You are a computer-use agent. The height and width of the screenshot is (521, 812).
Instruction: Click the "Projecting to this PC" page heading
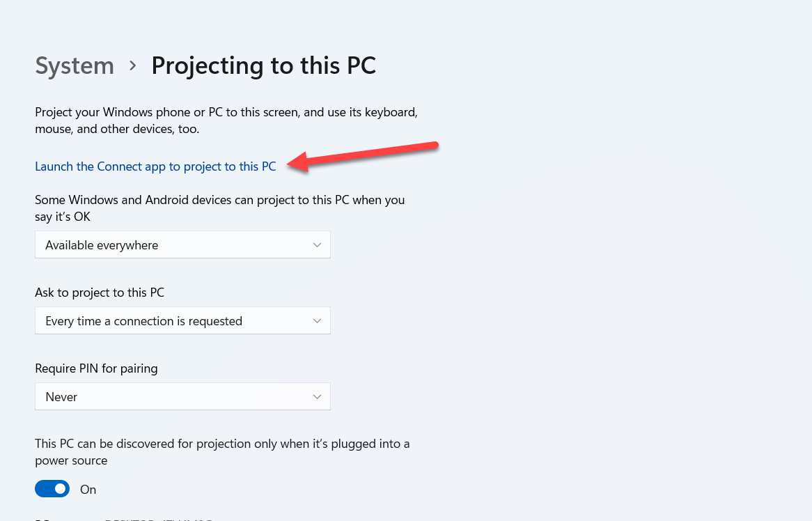click(x=263, y=66)
